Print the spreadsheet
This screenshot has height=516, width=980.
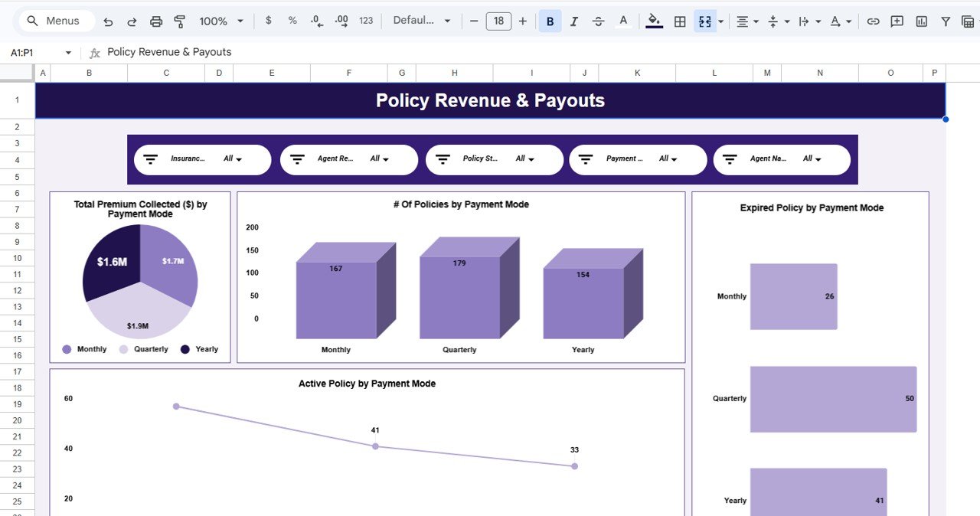point(156,21)
